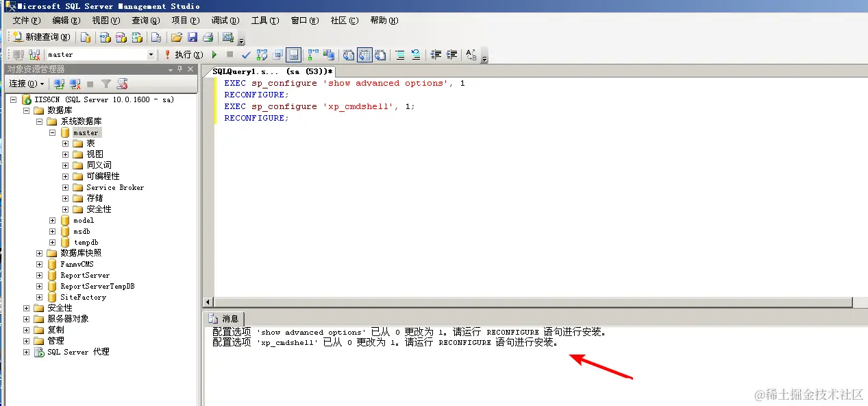
Task: Click the xp_cmdshell line in the query editor
Action: (320, 106)
